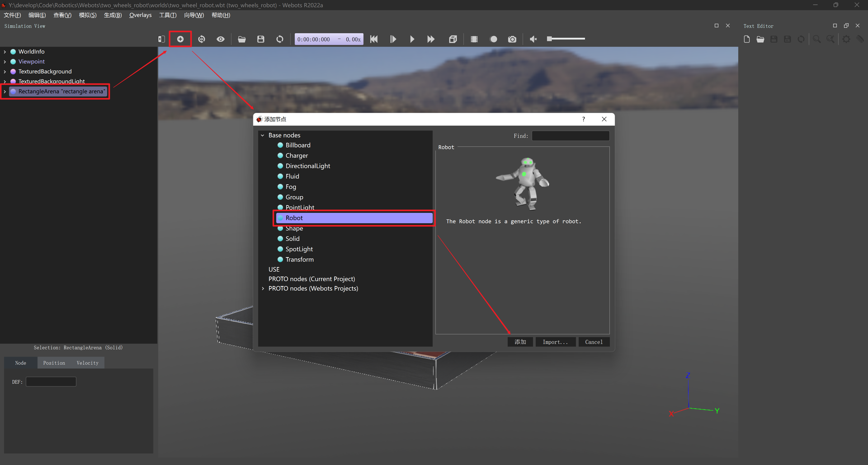This screenshot has width=868, height=465.
Task: Collapse the Base nodes group
Action: tap(262, 135)
